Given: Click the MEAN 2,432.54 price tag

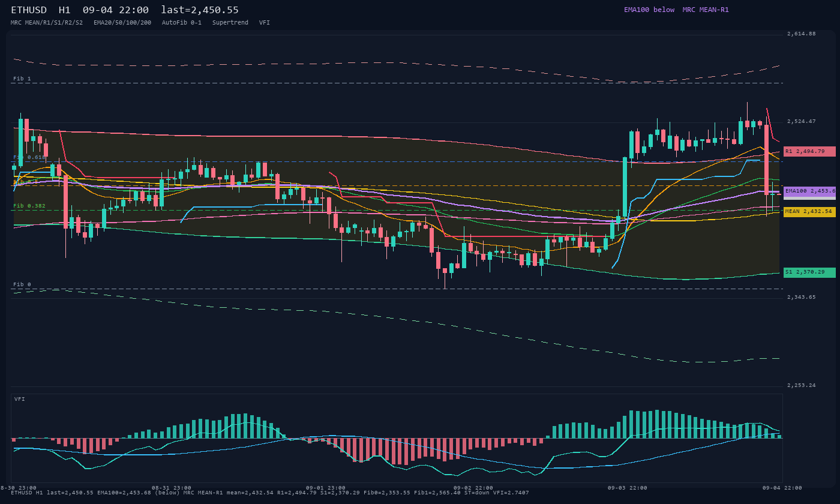Looking at the screenshot, I should [809, 212].
